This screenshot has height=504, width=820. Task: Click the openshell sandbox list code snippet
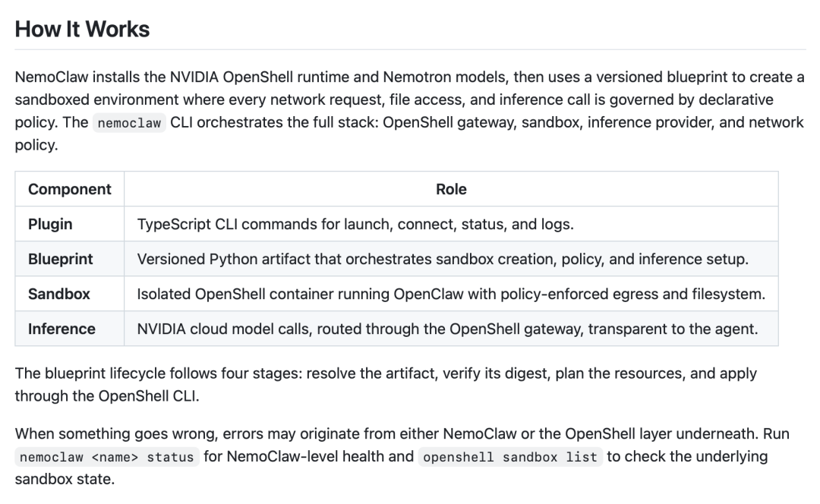click(510, 457)
